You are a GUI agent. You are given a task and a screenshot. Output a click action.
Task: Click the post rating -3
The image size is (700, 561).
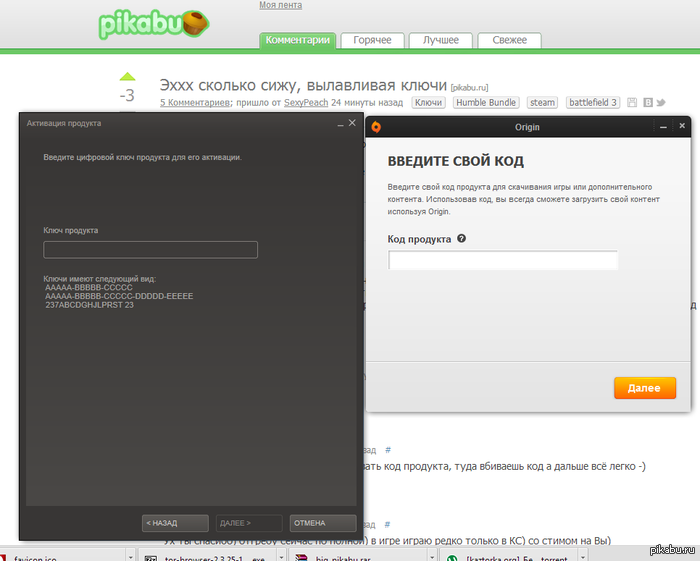[127, 96]
